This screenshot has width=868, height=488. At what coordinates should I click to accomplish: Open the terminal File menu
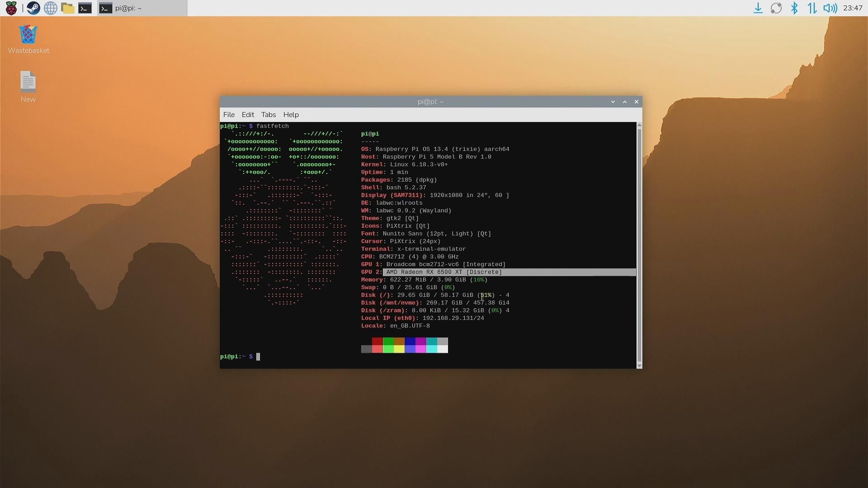click(x=229, y=115)
